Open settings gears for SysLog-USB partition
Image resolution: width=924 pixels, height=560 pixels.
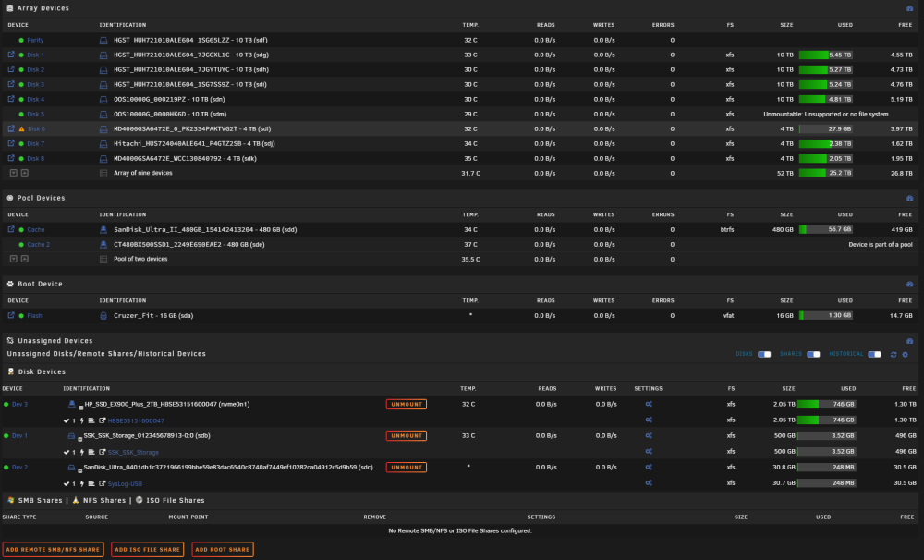click(x=649, y=482)
